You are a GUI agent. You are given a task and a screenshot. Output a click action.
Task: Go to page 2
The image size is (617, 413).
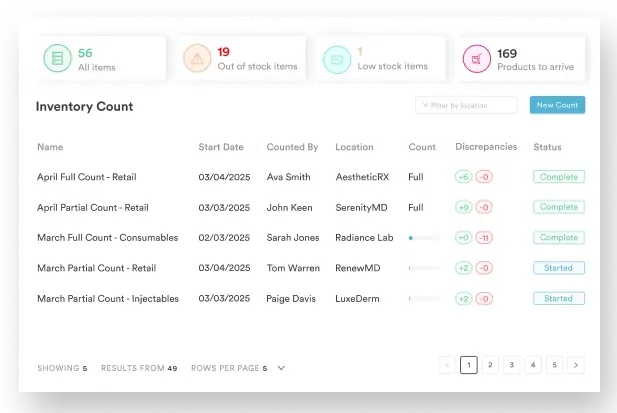point(490,365)
